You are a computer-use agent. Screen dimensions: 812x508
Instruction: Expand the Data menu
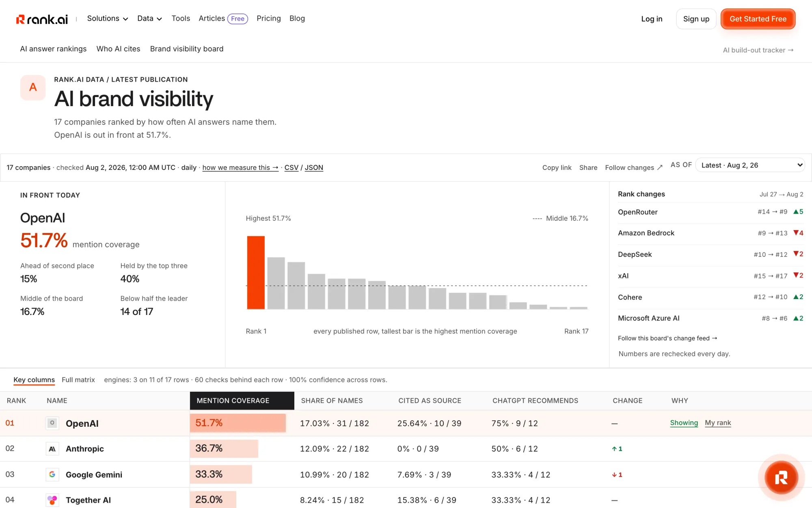(x=149, y=19)
